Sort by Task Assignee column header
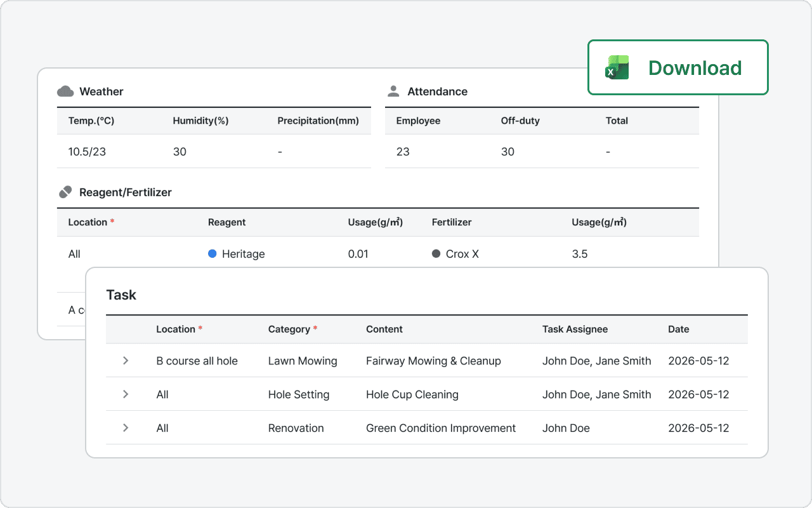This screenshot has height=508, width=812. tap(575, 329)
